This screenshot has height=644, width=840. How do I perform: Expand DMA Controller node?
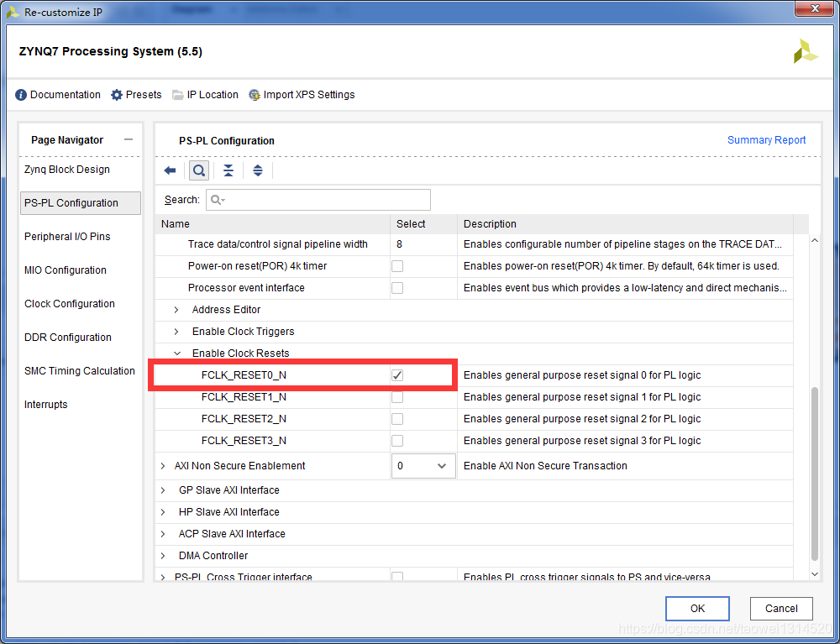click(x=163, y=556)
